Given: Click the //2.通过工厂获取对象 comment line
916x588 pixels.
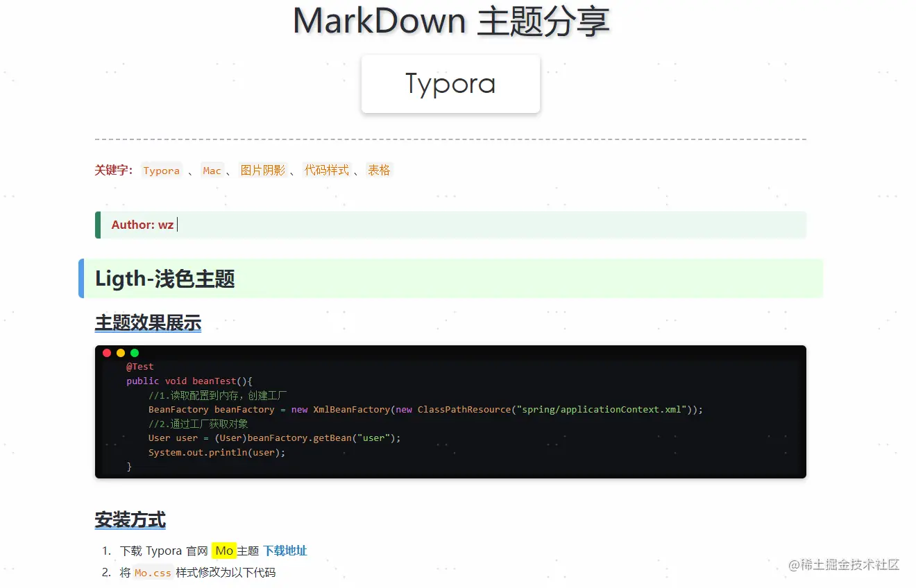Looking at the screenshot, I should (x=198, y=424).
